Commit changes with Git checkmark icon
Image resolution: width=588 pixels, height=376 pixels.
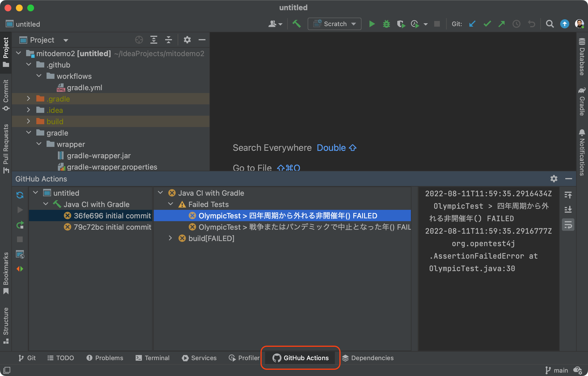[487, 24]
